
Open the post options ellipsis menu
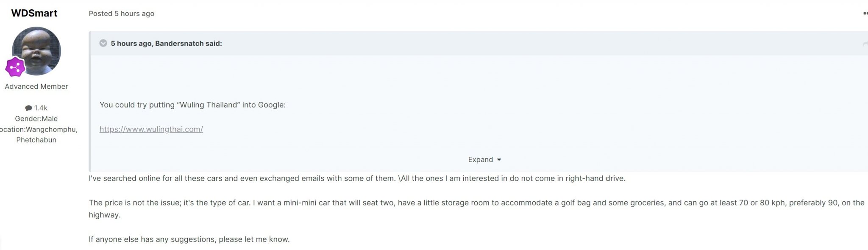[865, 14]
